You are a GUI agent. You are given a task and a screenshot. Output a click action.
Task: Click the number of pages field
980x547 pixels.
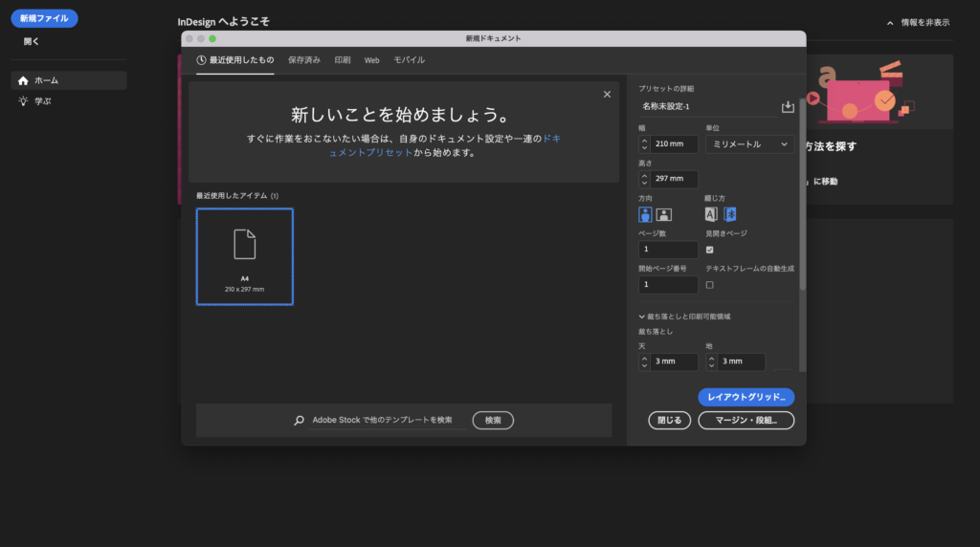click(667, 250)
